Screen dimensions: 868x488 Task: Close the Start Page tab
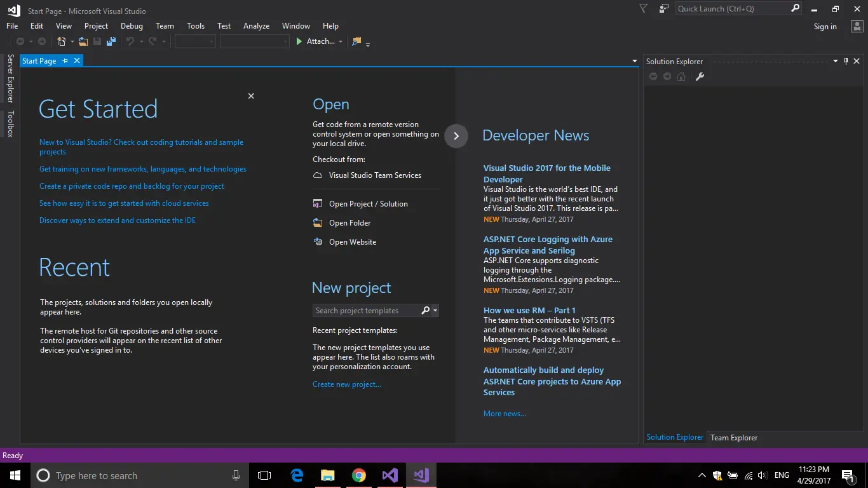pyautogui.click(x=77, y=60)
